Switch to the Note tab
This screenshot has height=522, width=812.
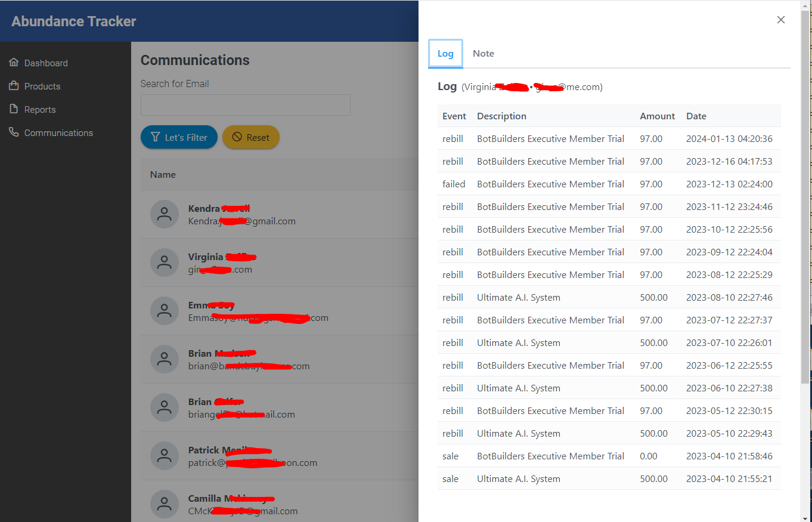[484, 54]
